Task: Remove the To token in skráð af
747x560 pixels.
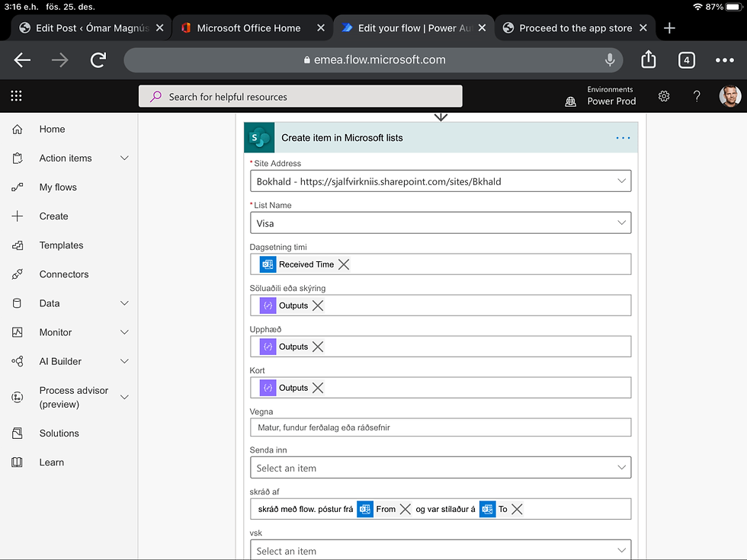Action: (517, 509)
